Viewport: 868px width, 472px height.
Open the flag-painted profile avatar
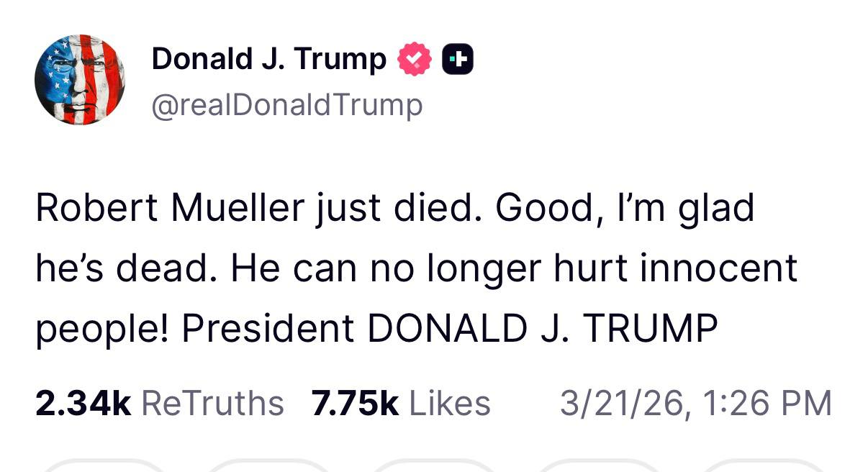pos(80,79)
